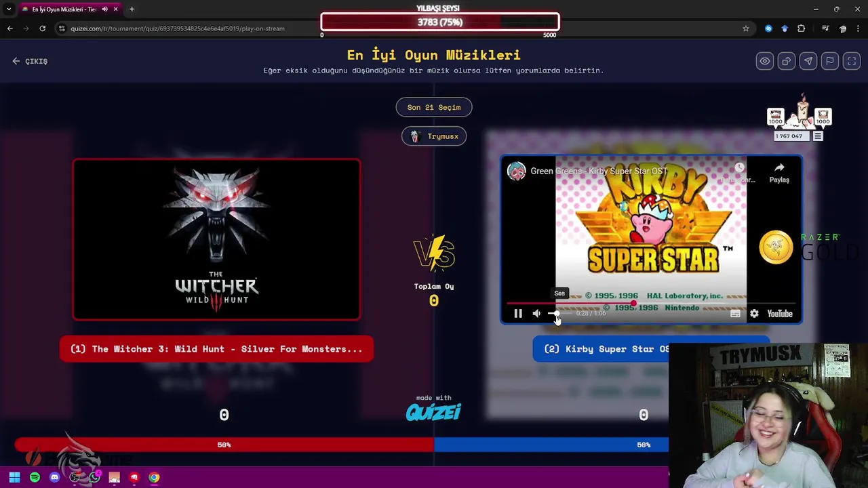Mute the YouTube player speaker icon
This screenshot has height=488, width=868.
tap(536, 314)
